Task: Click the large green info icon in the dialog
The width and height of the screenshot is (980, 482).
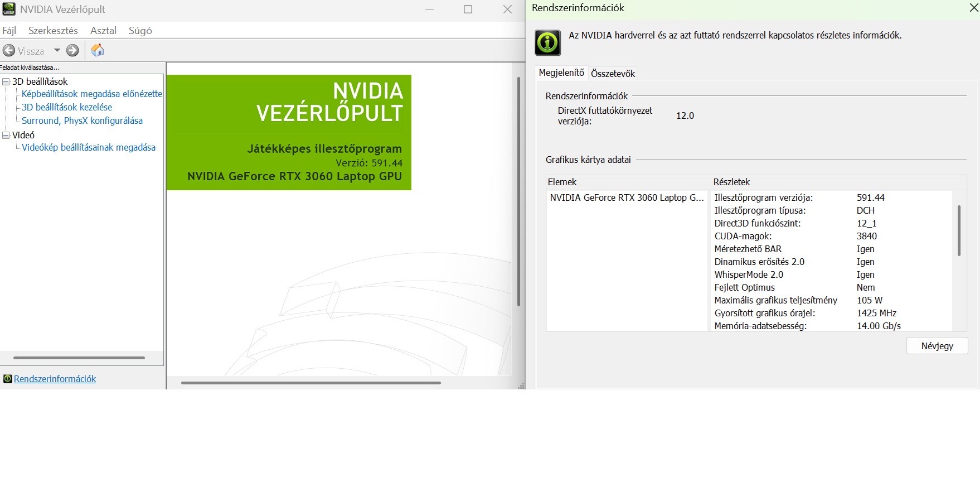Action: pos(547,43)
